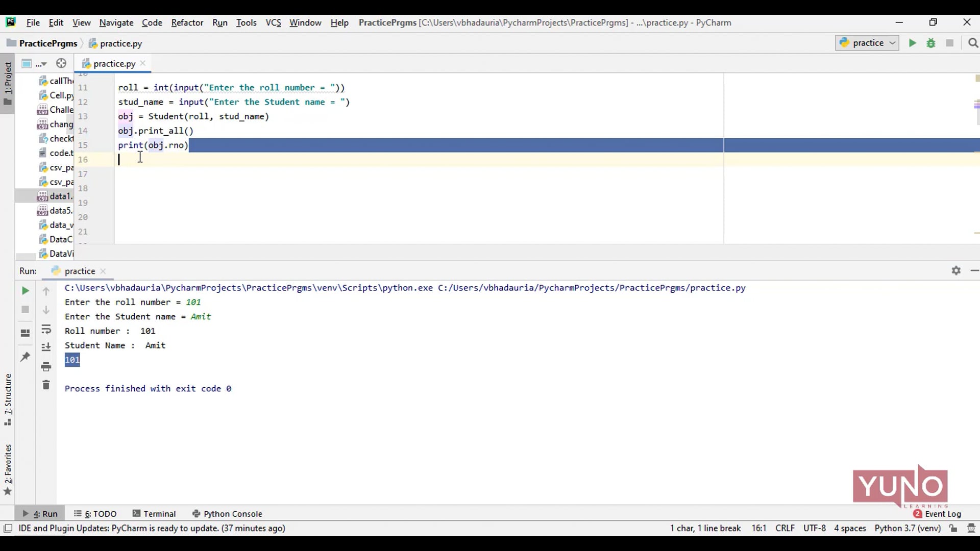Click the Print icon in Run panel
Viewport: 980px width, 551px height.
[x=46, y=366]
